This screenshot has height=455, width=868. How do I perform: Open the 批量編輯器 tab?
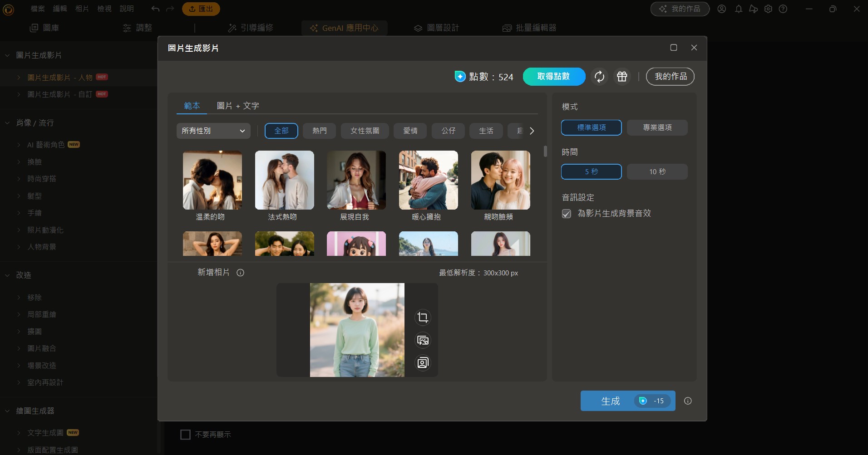529,28
